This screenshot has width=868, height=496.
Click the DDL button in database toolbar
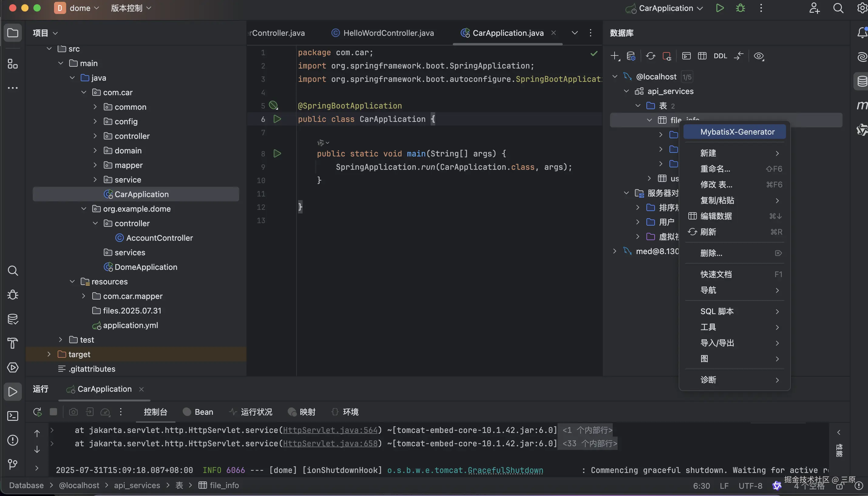pos(720,56)
